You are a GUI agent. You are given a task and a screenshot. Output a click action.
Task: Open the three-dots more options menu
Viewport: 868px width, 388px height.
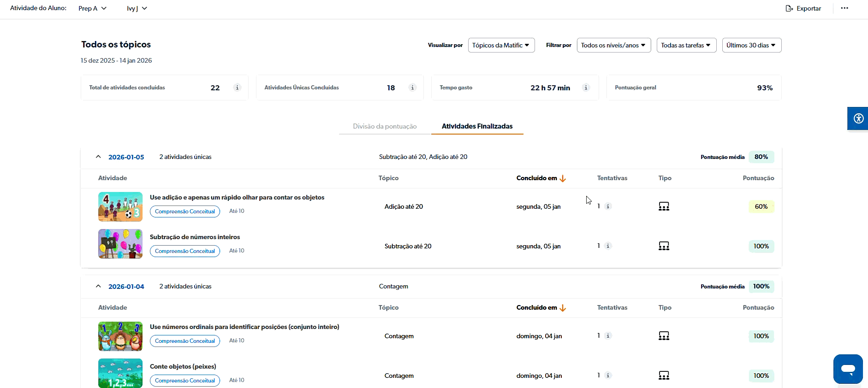tap(844, 8)
